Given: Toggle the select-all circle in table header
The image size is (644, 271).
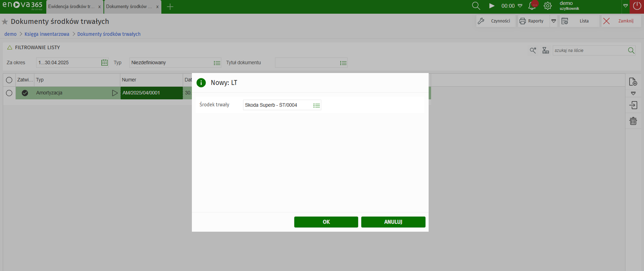Looking at the screenshot, I should click(9, 80).
